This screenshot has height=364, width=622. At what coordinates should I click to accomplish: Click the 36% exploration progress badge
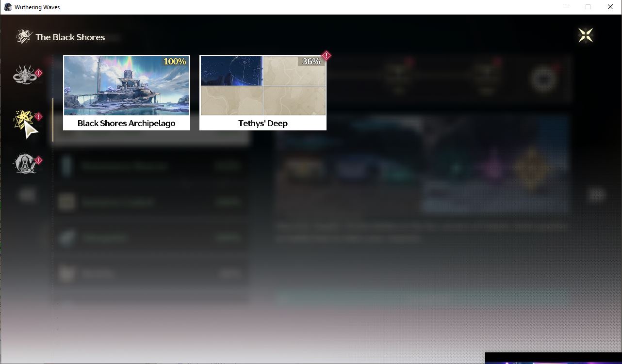(311, 62)
